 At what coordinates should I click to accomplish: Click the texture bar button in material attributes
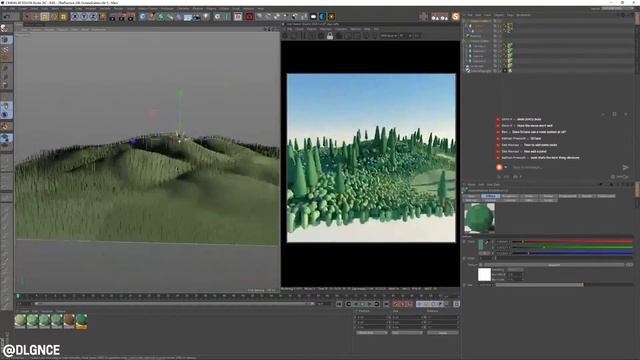(554, 265)
